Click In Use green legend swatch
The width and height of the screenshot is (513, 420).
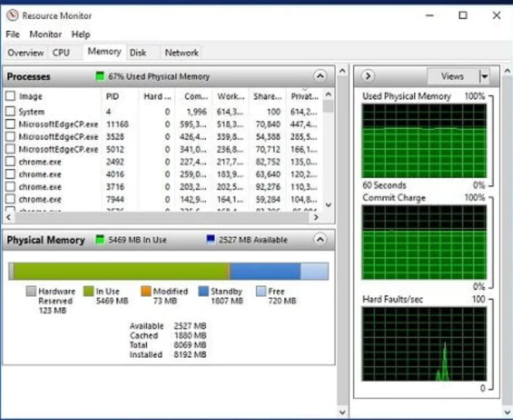(88, 291)
